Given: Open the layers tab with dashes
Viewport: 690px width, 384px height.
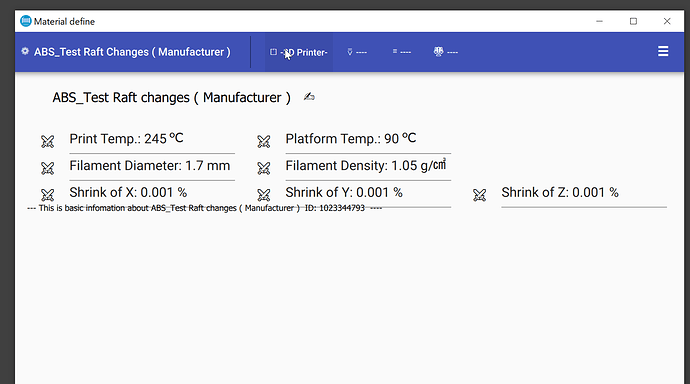Looking at the screenshot, I should [402, 52].
